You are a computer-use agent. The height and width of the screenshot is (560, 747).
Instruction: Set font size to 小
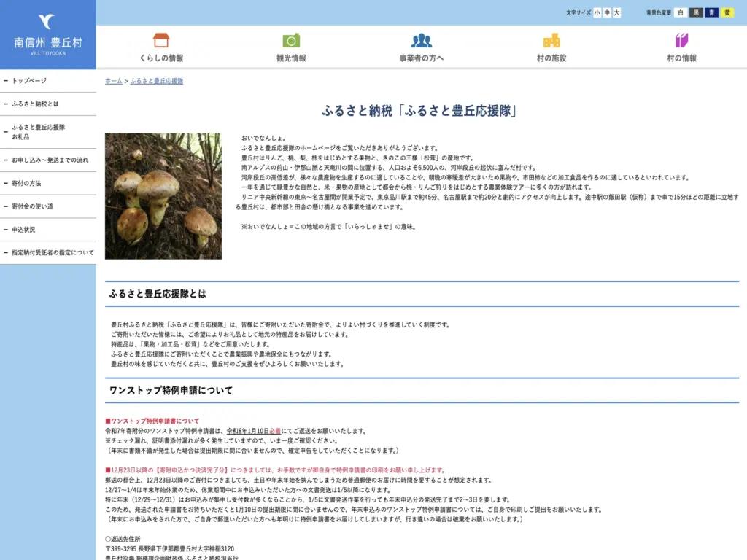point(597,13)
